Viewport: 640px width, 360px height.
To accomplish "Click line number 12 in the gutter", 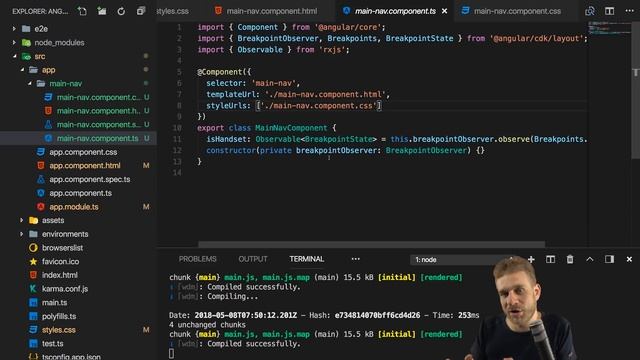I will coord(177,151).
